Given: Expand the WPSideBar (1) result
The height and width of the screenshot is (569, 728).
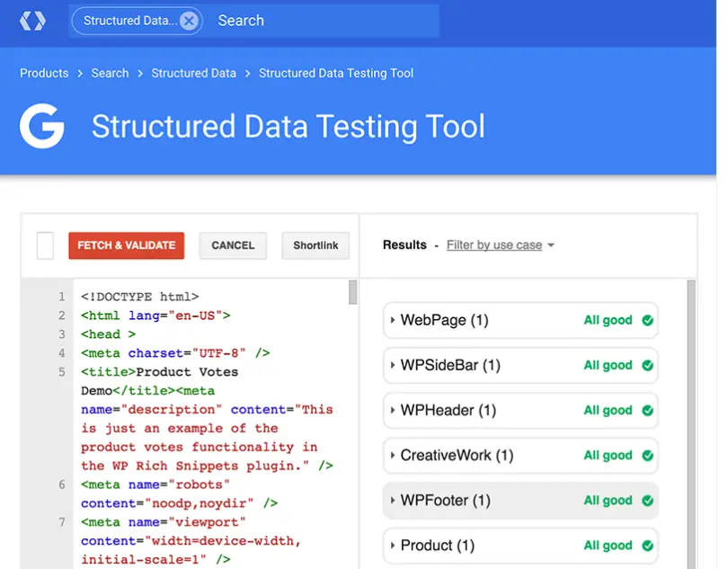Looking at the screenshot, I should [520, 365].
